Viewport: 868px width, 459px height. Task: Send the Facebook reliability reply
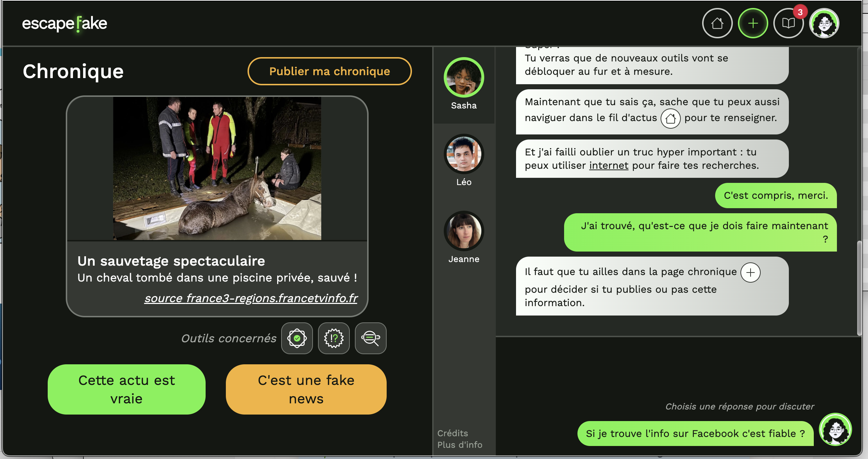(x=695, y=433)
